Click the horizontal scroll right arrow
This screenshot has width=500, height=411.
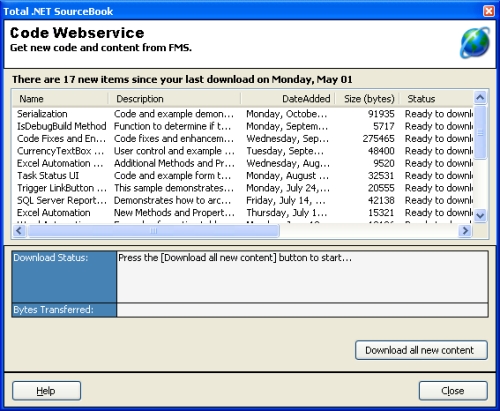465,231
